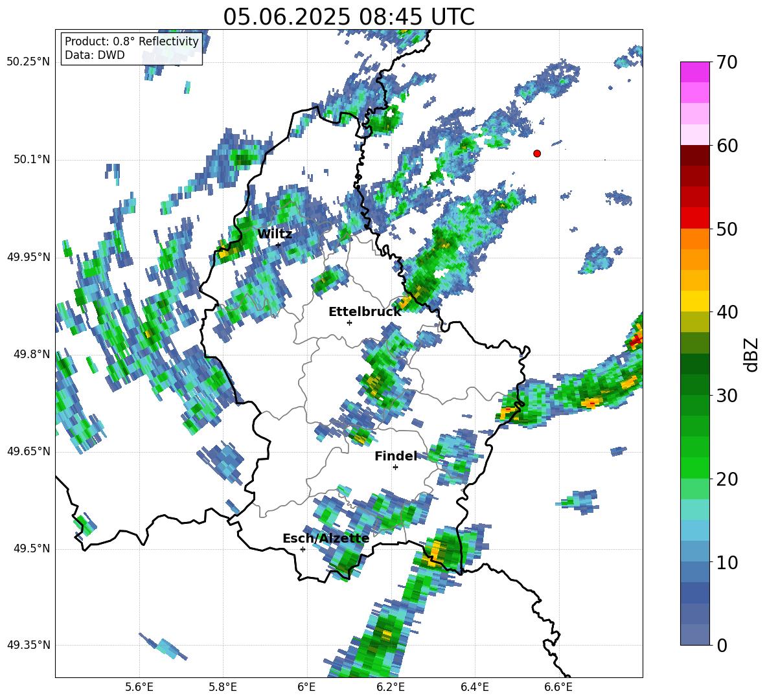Image resolution: width=767 pixels, height=700 pixels.
Task: Click the 70 dBZ colorbar label
Action: [727, 62]
